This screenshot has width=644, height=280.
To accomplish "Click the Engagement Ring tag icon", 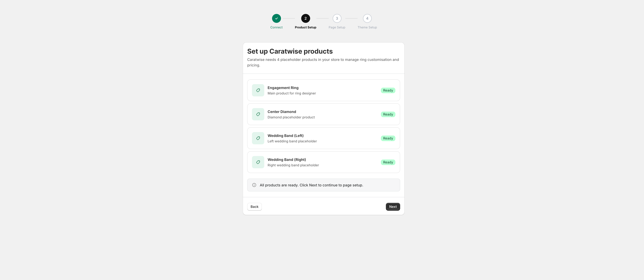I will 258,90.
